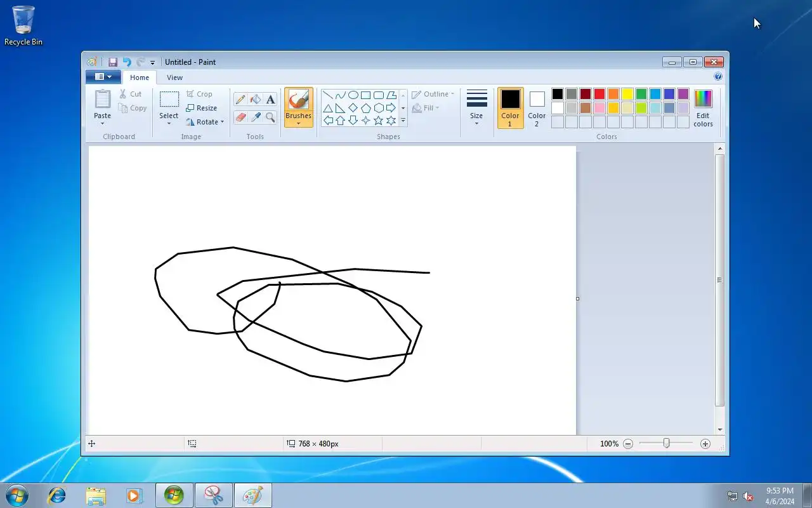Open Snipping Tool from the taskbar

(214, 495)
